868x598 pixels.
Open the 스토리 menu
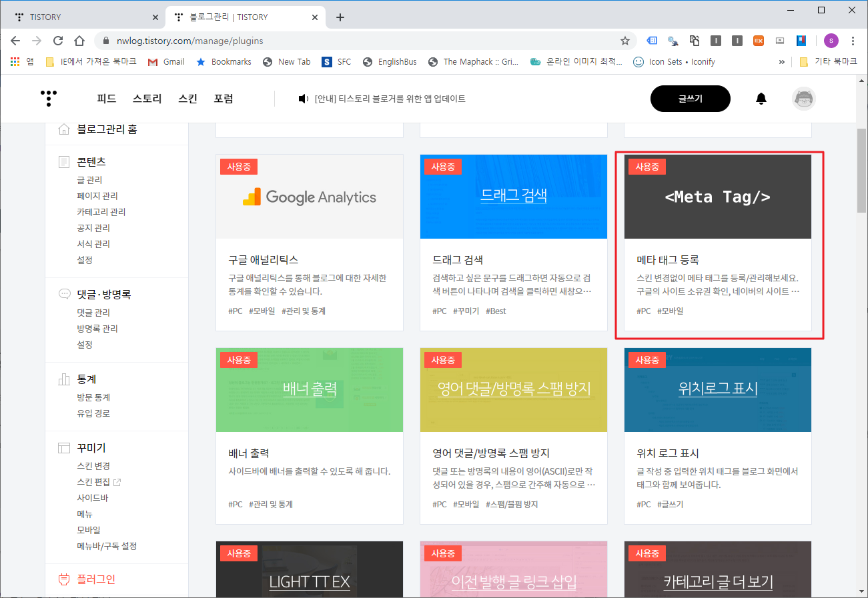tap(147, 99)
